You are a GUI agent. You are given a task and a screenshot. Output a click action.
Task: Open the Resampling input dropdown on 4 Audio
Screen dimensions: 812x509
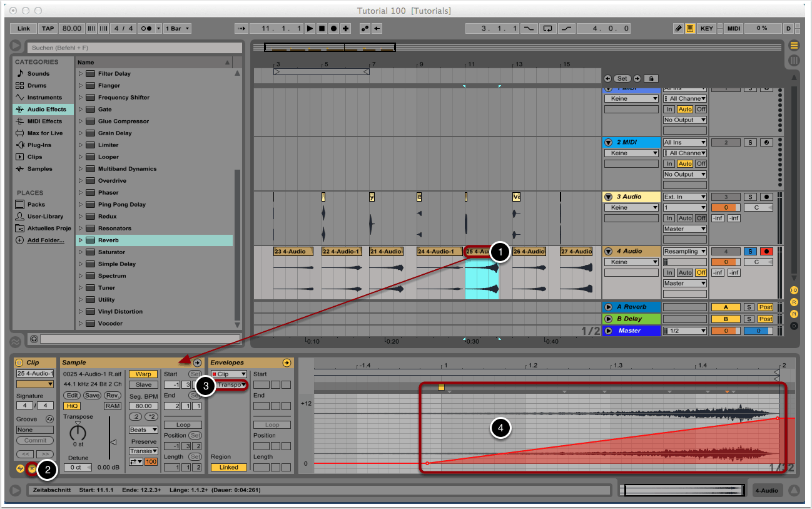tap(685, 251)
